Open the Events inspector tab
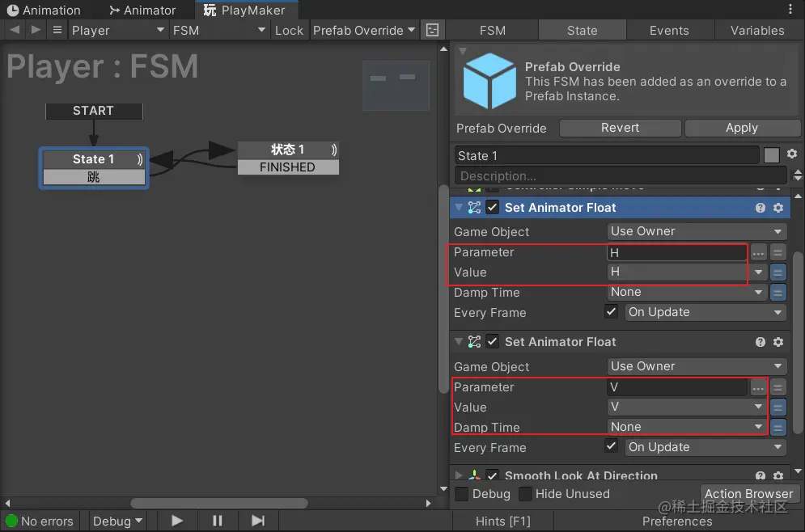 tap(669, 30)
